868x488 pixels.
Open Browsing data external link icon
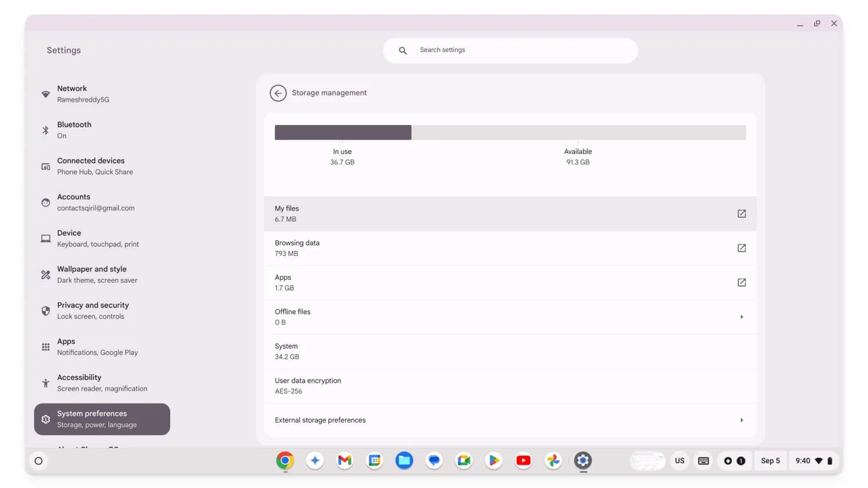click(x=741, y=248)
